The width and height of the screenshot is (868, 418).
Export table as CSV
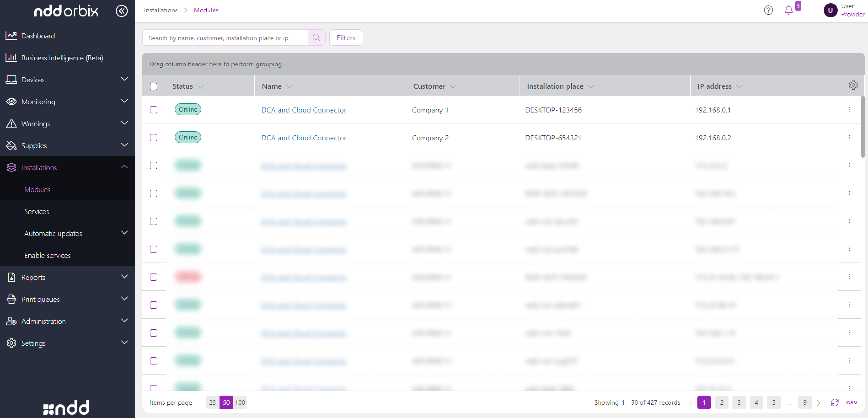coord(852,402)
